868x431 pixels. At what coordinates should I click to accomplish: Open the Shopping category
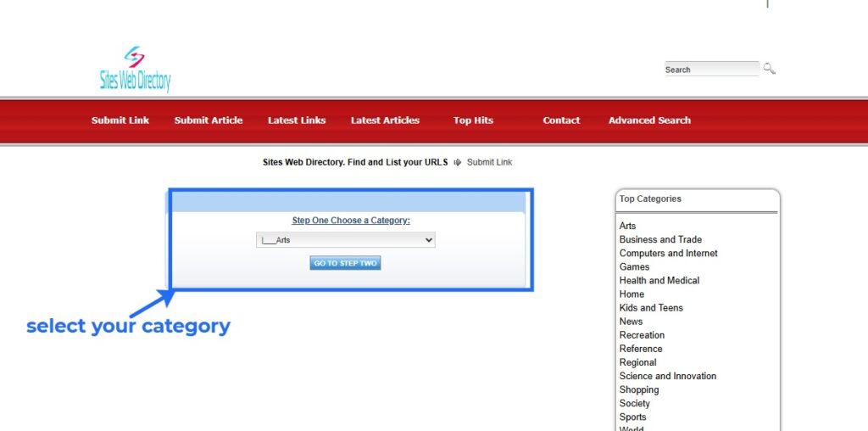pyautogui.click(x=639, y=389)
